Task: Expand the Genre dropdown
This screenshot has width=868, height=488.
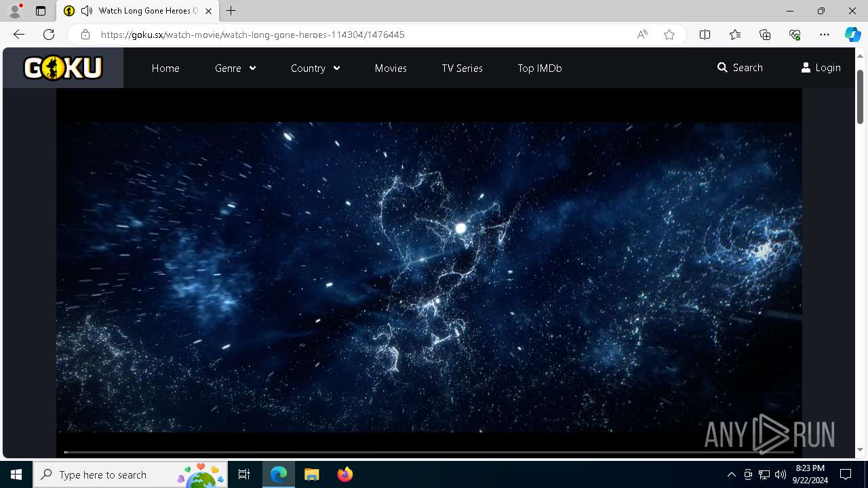Action: [x=235, y=68]
